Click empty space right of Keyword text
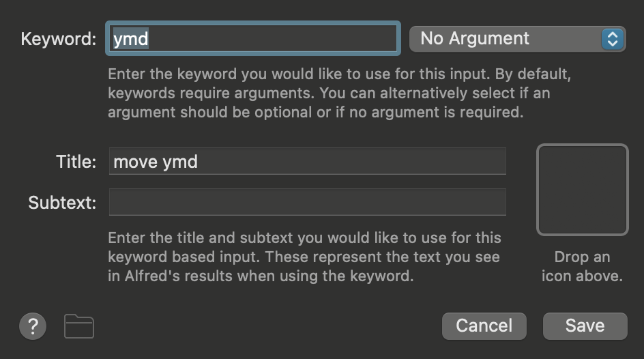The image size is (644, 359). pos(273,39)
